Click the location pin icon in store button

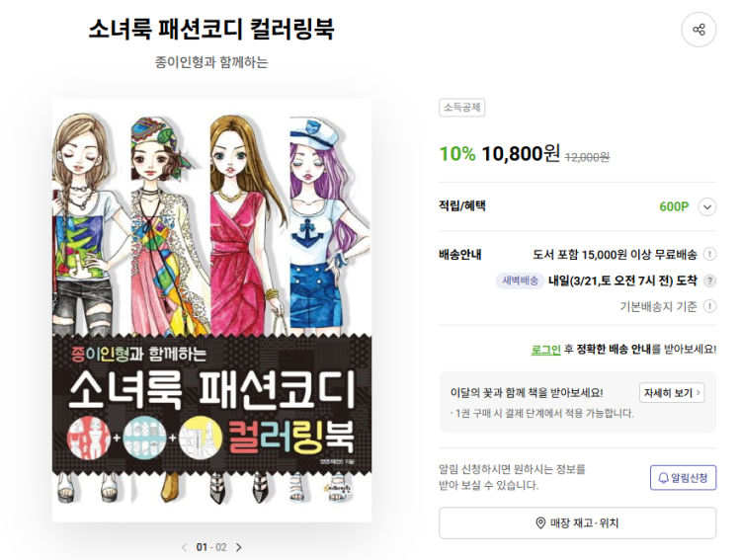[x=540, y=522]
